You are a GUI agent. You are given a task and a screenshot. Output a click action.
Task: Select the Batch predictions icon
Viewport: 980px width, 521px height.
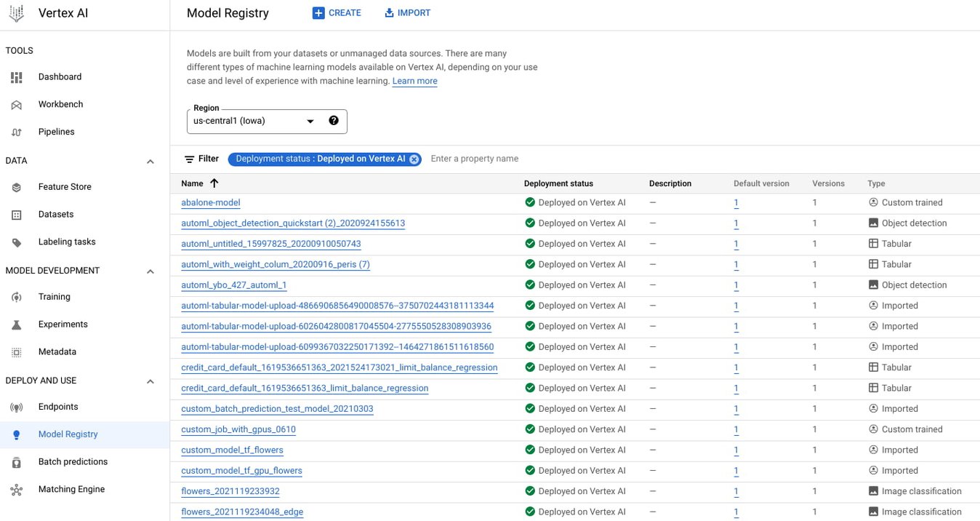(x=16, y=461)
